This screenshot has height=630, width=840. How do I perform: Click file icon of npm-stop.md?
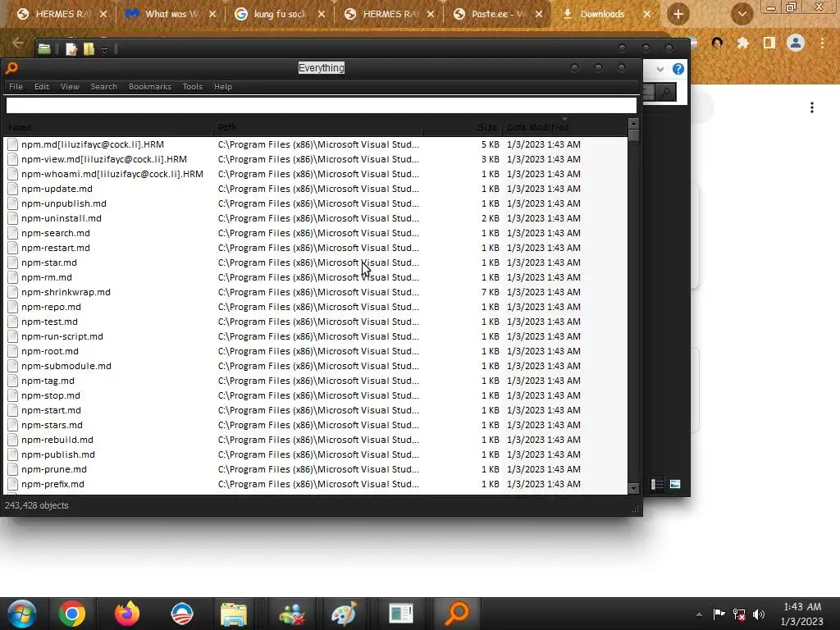coord(13,395)
